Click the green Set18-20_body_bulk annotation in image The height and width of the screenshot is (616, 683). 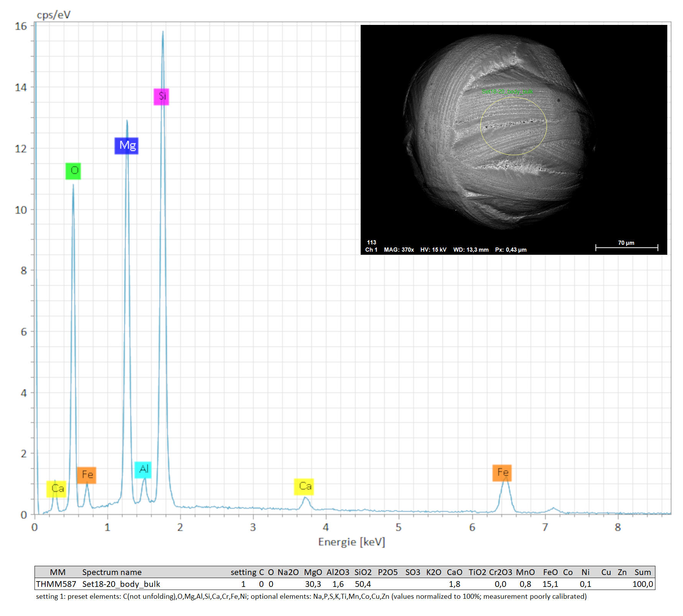click(x=507, y=92)
